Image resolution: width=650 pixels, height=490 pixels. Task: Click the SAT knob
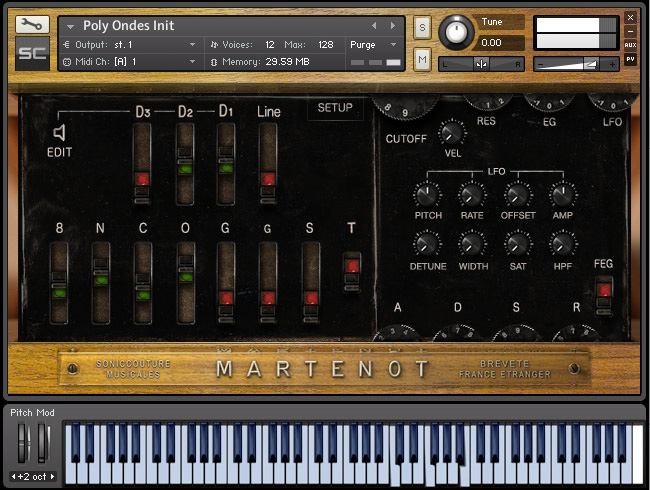click(517, 244)
